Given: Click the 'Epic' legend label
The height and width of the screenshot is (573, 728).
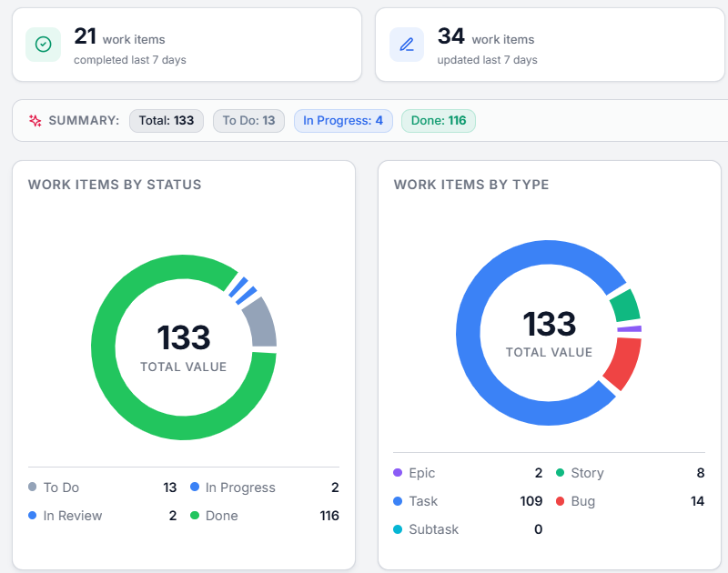Looking at the screenshot, I should [422, 473].
